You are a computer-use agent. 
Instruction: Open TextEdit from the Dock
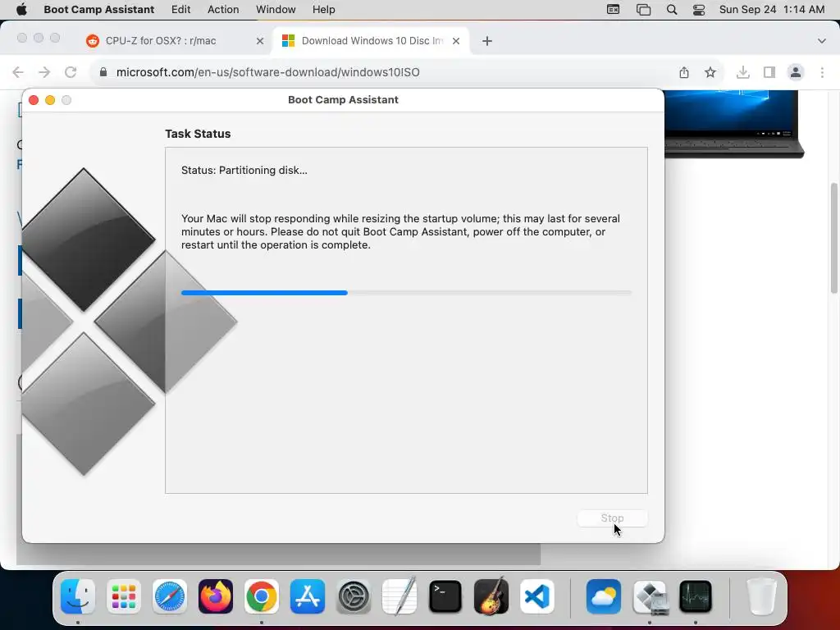click(x=399, y=596)
